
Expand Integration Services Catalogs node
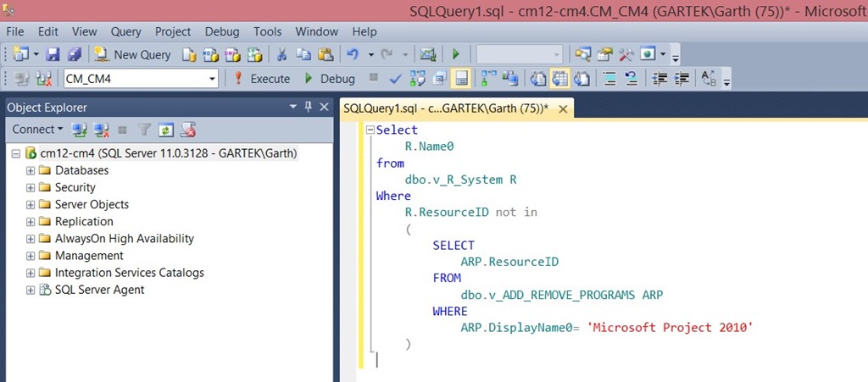point(31,273)
